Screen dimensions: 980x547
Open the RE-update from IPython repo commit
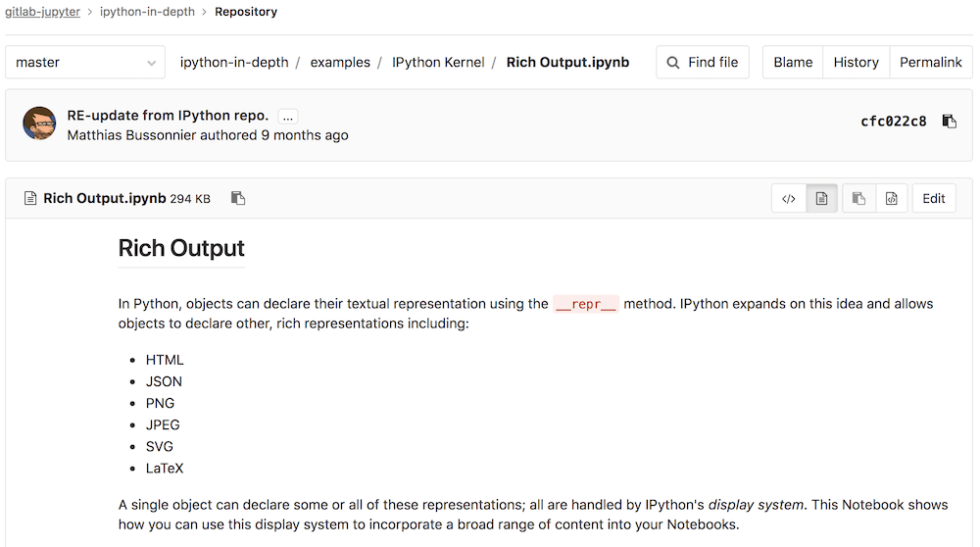168,116
